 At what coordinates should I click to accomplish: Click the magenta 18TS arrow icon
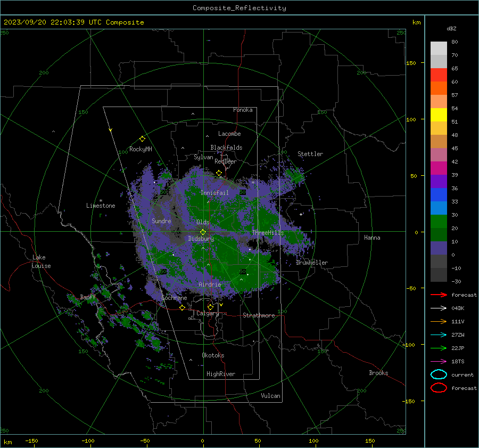[x=439, y=362]
